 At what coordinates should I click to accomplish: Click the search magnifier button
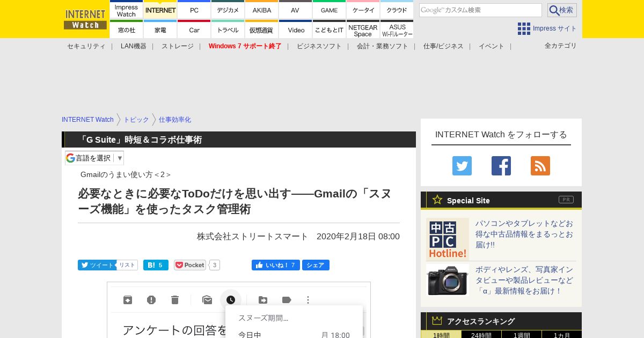[x=562, y=10]
